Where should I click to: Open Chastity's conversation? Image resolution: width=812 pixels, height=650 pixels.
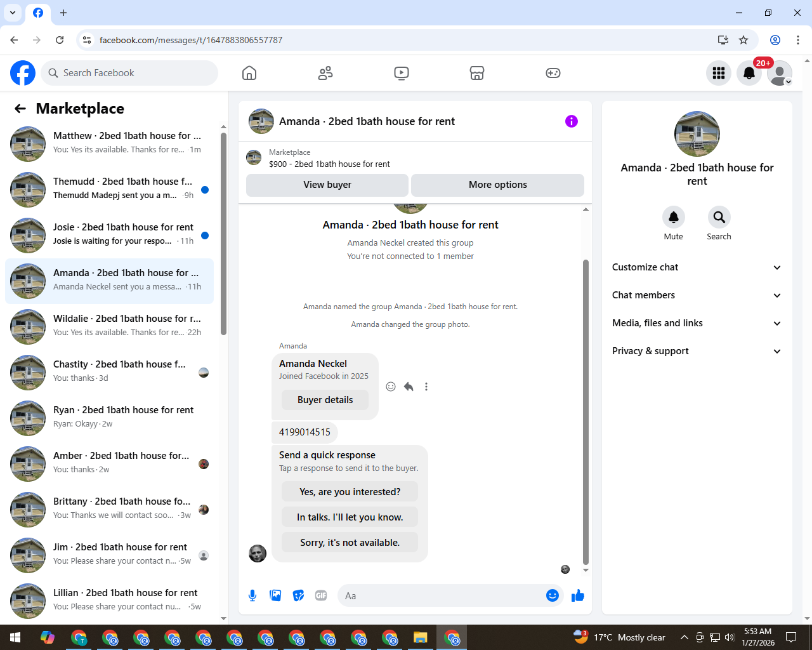109,373
